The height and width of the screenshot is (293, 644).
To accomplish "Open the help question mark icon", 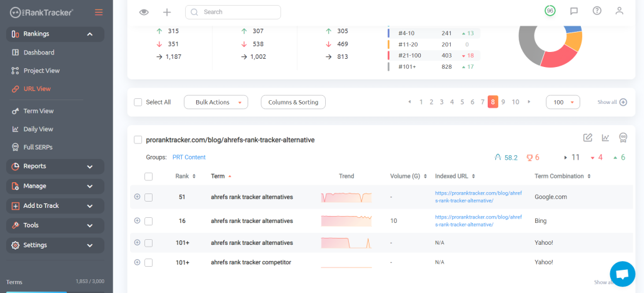I will point(596,11).
